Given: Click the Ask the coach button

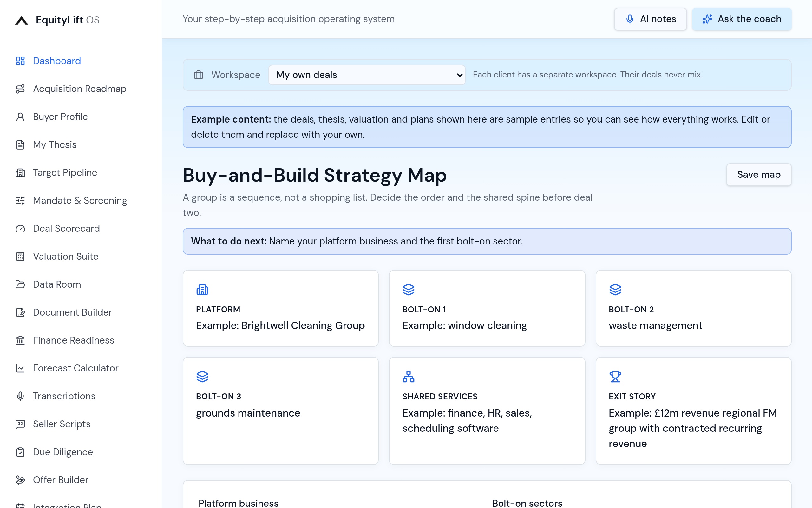Looking at the screenshot, I should 742,19.
